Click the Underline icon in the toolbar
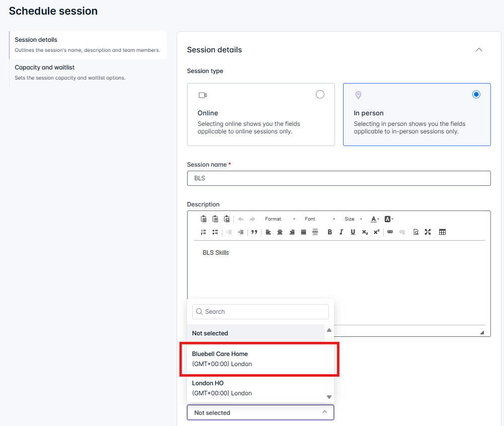504x426 pixels. [x=353, y=232]
